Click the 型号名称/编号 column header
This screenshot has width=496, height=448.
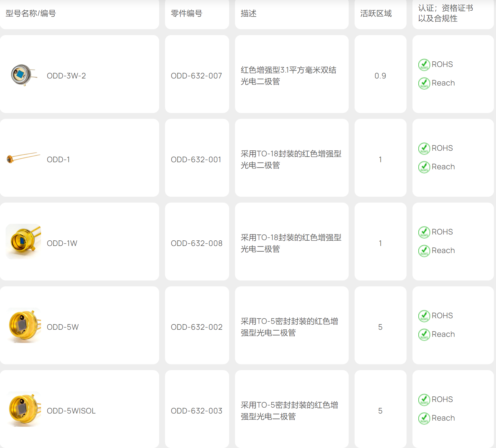(x=31, y=13)
